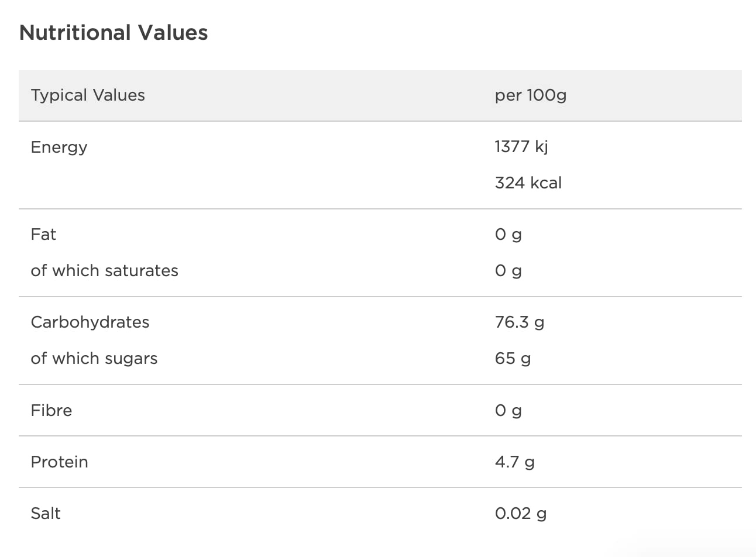Click the Nutritional Values heading

(114, 33)
